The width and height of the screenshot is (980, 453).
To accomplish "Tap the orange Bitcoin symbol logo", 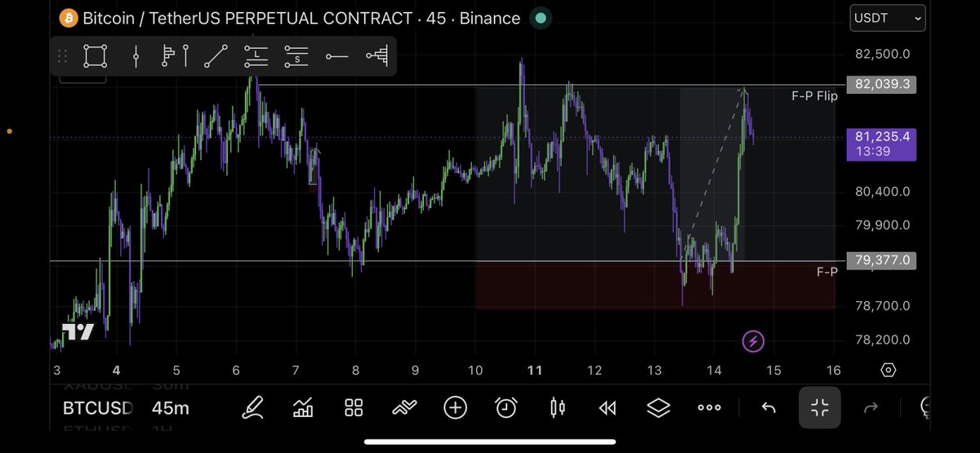I will coord(69,18).
